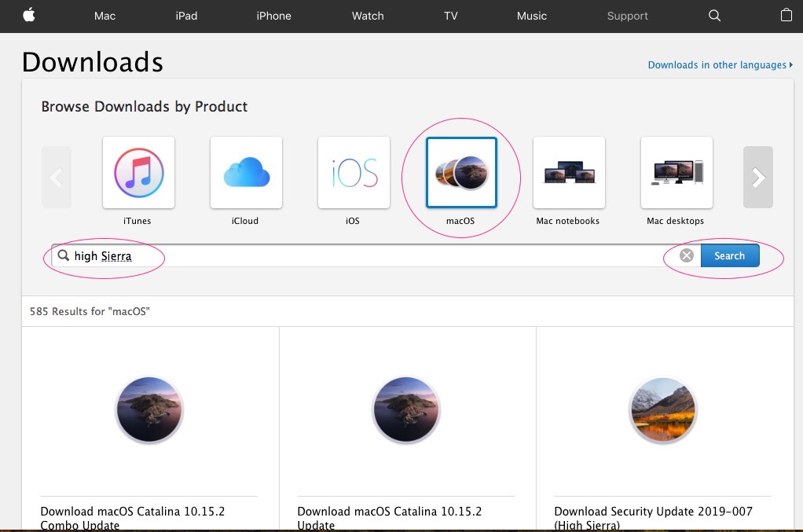This screenshot has width=803, height=532.
Task: Clear the search field with X icon
Action: (686, 255)
